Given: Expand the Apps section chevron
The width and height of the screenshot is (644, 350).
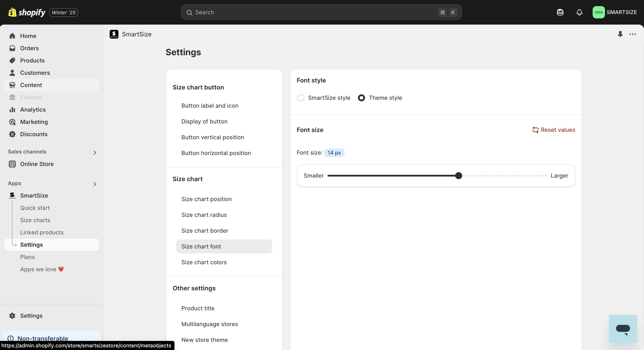Looking at the screenshot, I should coord(95,184).
